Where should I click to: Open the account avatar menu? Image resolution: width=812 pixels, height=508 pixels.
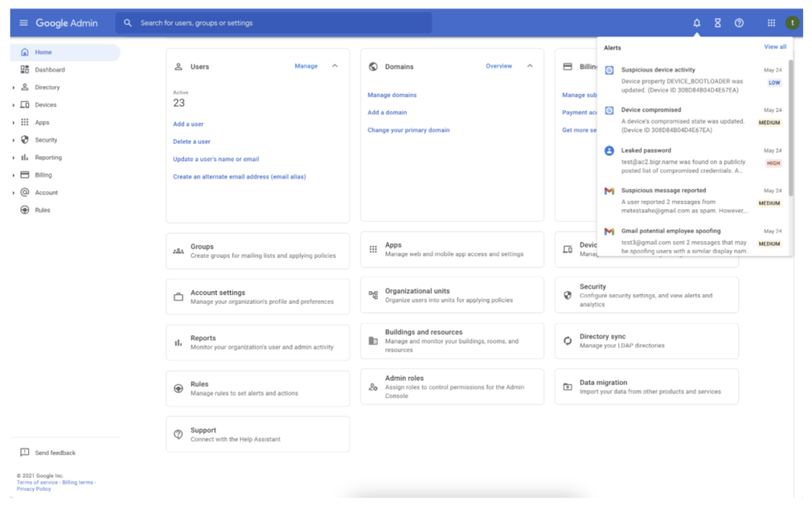792,23
